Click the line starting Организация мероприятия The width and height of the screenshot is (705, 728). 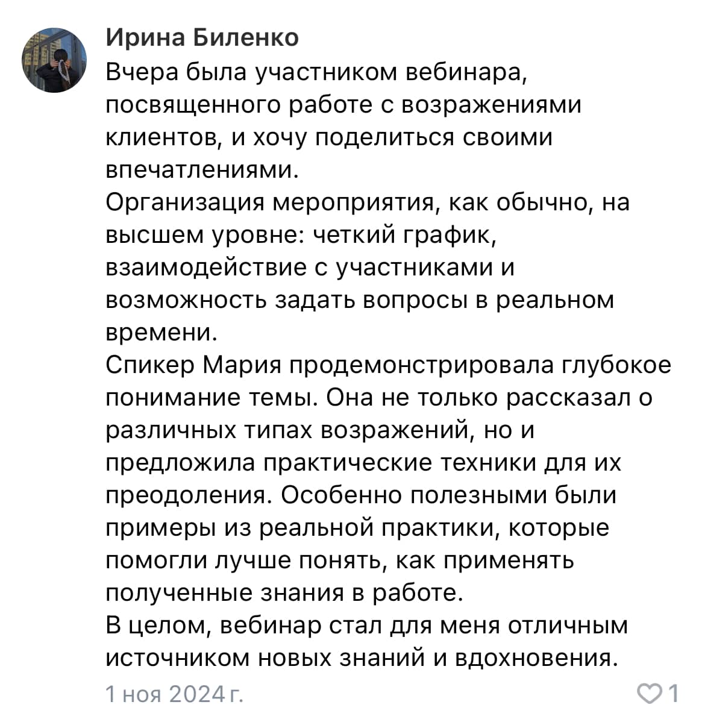tap(368, 203)
